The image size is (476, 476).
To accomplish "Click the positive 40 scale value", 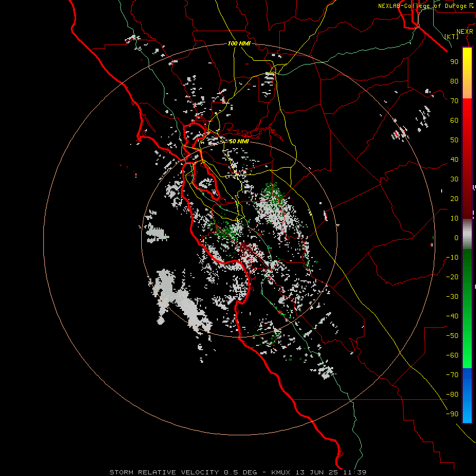I will pyautogui.click(x=454, y=160).
